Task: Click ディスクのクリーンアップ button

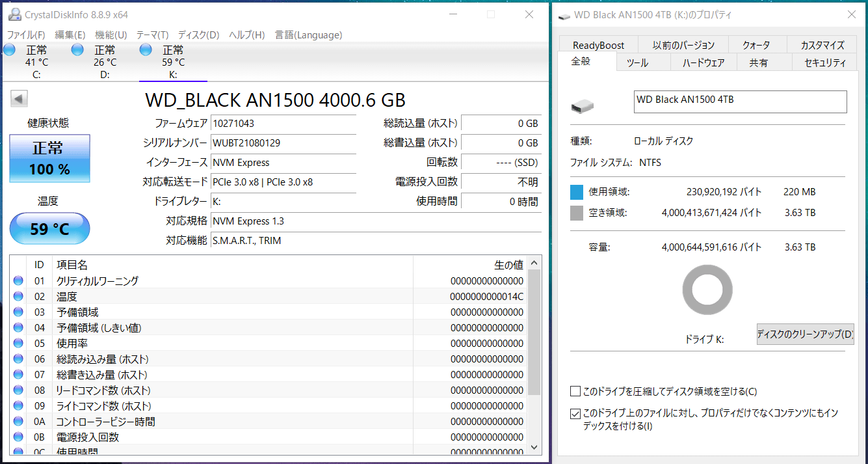Action: click(805, 334)
